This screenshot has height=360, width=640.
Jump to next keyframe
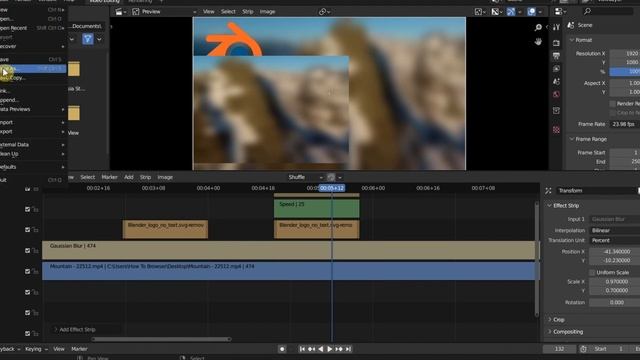coord(339,349)
